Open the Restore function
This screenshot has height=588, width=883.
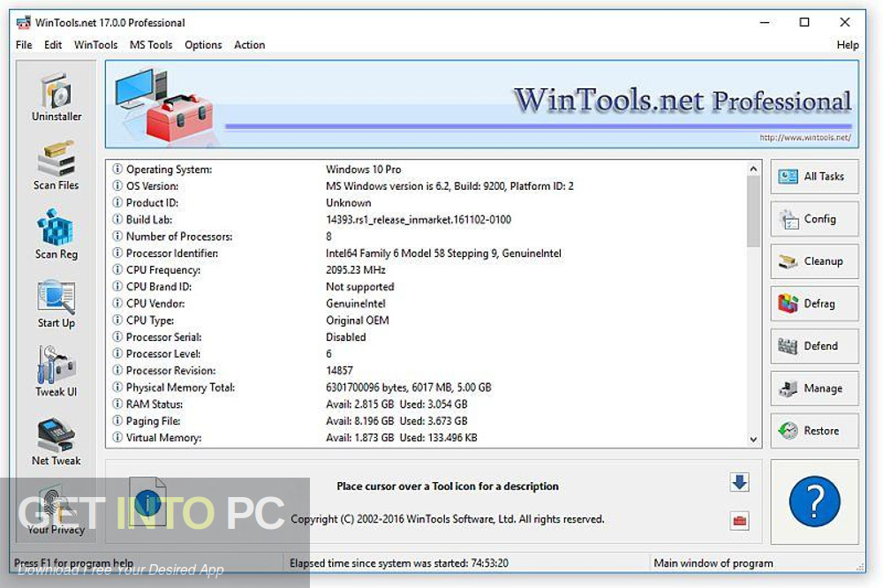814,430
